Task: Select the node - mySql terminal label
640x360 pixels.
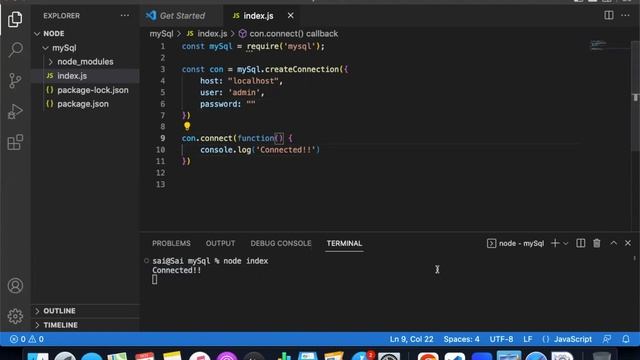Action: point(516,243)
